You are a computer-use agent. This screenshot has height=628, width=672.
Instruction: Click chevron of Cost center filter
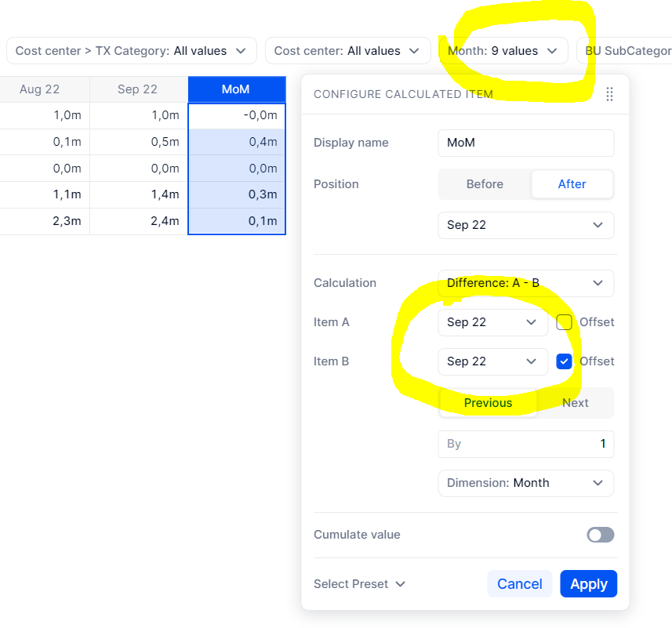point(414,51)
